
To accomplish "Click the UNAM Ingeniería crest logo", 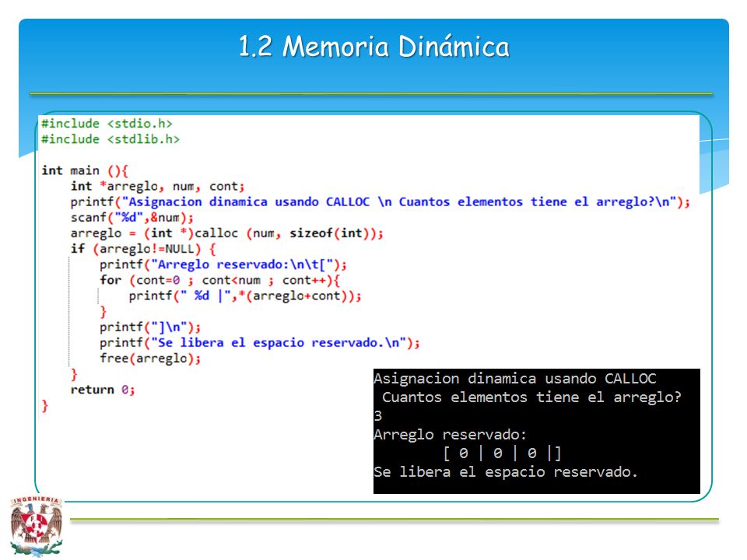I will (x=37, y=525).
